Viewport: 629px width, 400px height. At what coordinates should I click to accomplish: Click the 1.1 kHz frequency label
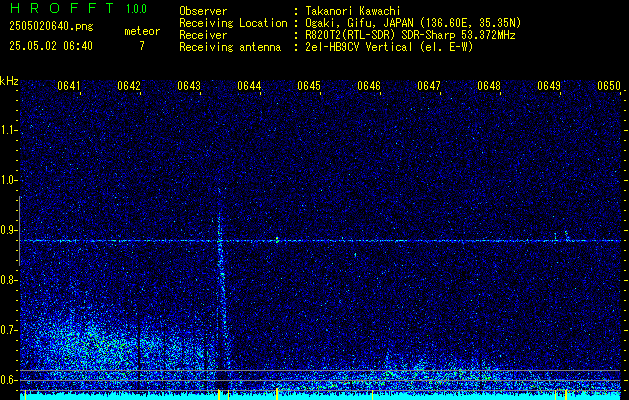click(x=8, y=130)
